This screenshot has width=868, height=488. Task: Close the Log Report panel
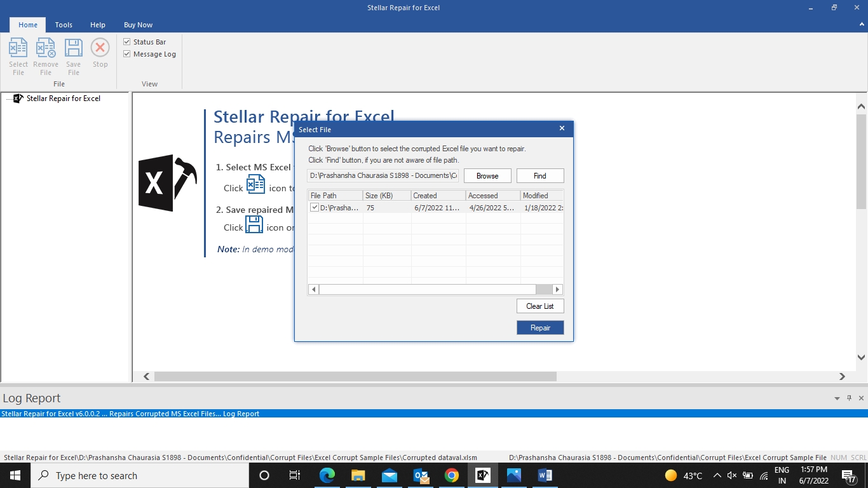click(x=862, y=398)
